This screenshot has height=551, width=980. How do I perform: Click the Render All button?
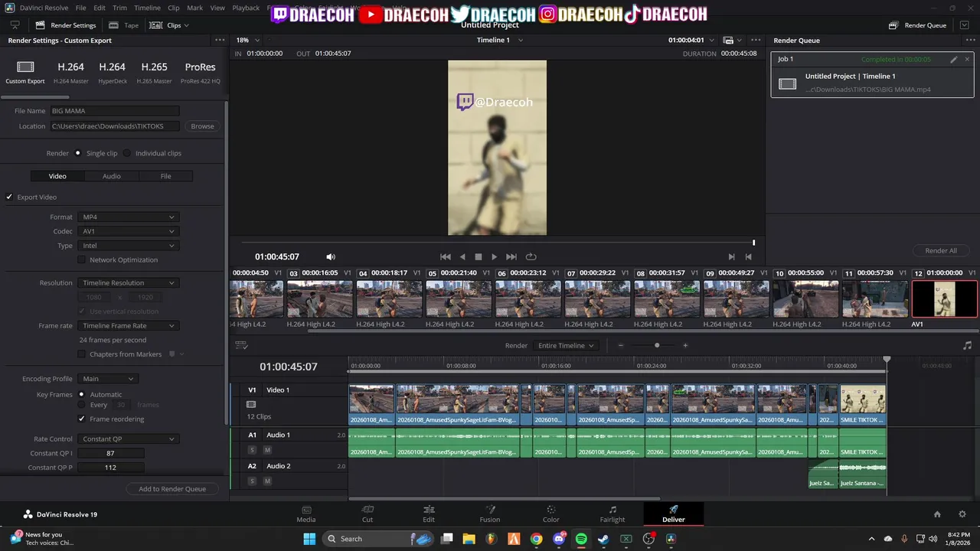(941, 250)
